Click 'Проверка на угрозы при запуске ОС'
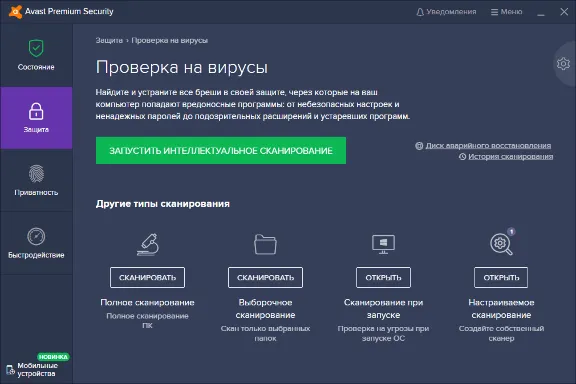The image size is (576, 384). [x=383, y=333]
